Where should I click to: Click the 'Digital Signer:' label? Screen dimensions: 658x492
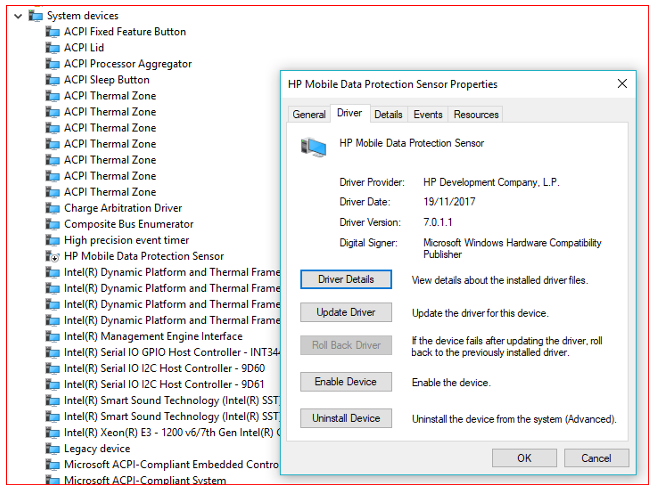[x=368, y=243]
